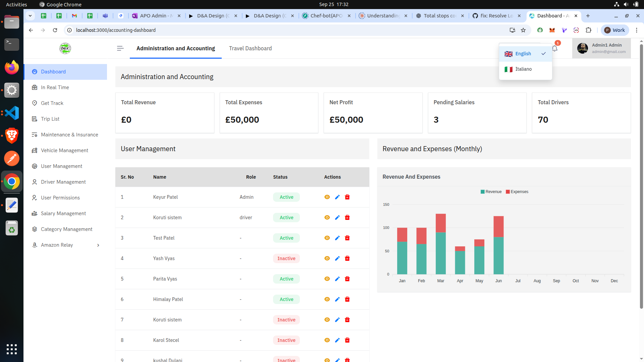Open Salary Management in sidebar
Viewport: 644px width, 362px height.
click(63, 214)
